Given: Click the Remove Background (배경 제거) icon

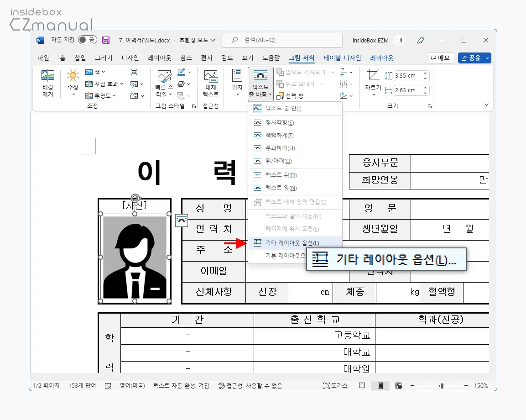Looking at the screenshot, I should pyautogui.click(x=47, y=75).
